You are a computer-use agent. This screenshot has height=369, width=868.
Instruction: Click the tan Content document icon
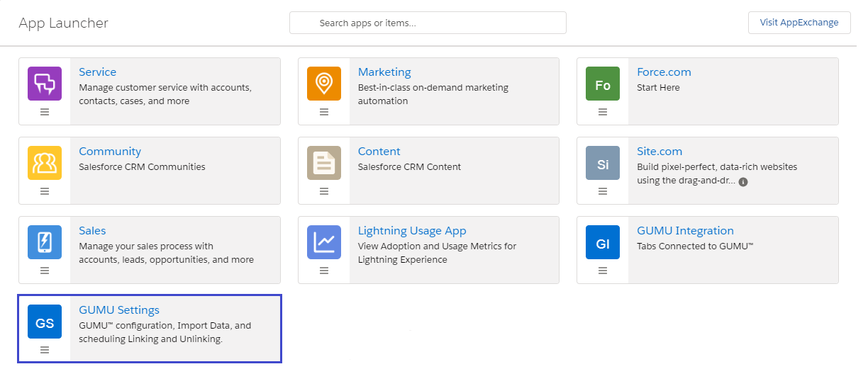pos(324,163)
